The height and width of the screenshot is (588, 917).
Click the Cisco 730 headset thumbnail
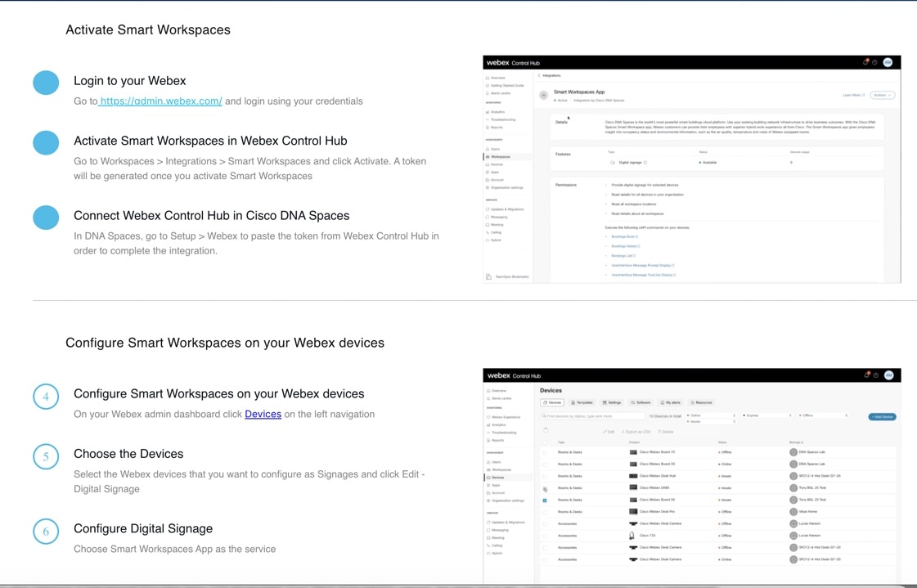pyautogui.click(x=632, y=536)
